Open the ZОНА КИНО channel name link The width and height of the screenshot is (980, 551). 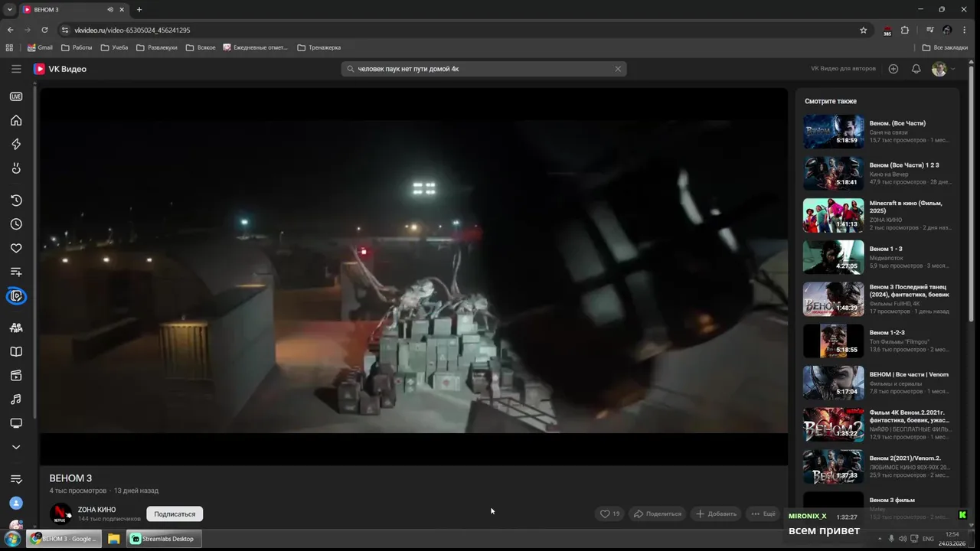coord(96,510)
